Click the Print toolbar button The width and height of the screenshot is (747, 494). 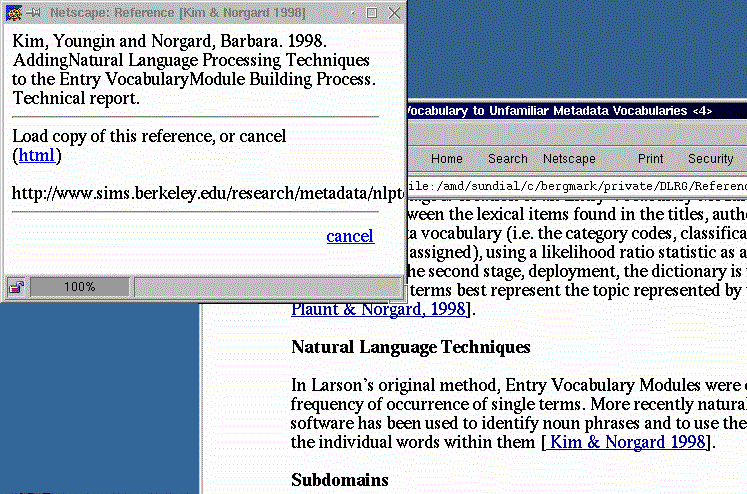click(x=650, y=158)
